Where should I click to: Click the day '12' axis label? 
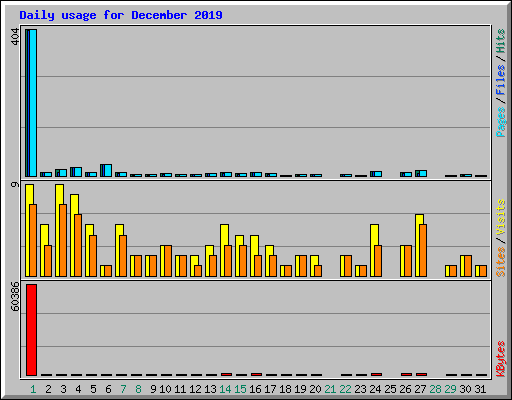[x=195, y=389]
